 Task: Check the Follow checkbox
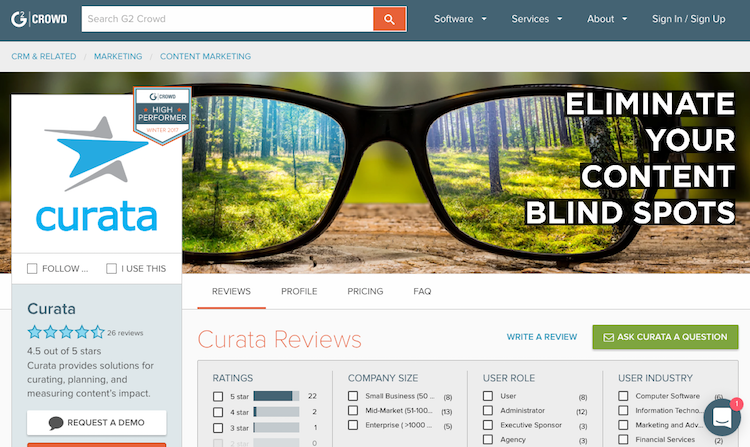[32, 269]
